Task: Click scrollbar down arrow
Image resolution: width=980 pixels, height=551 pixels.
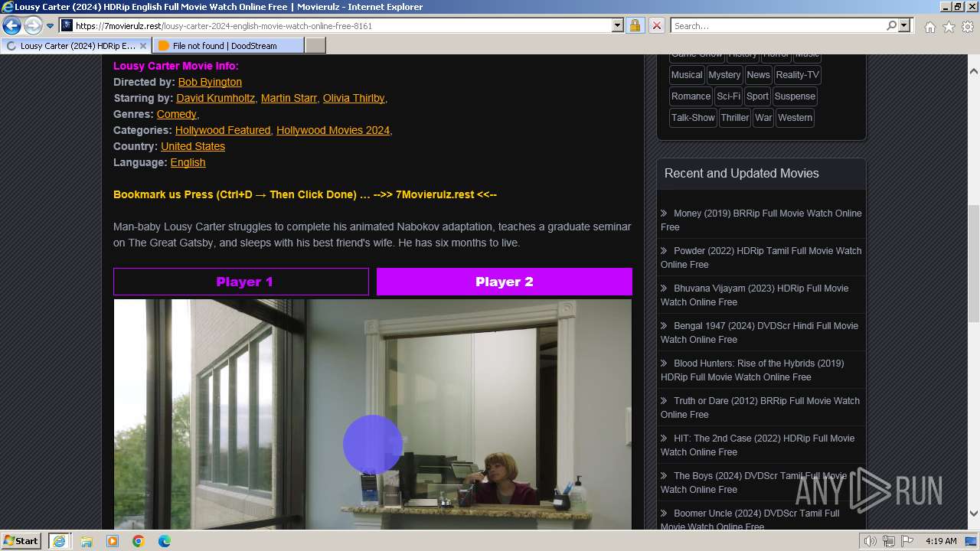Action: (974, 514)
